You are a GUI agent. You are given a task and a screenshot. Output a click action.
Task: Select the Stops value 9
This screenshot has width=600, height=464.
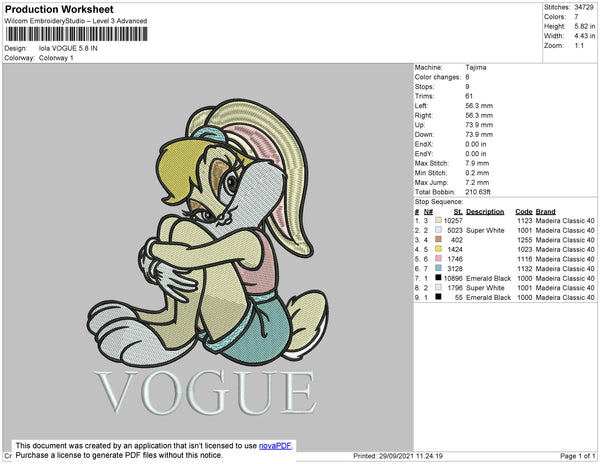pyautogui.click(x=467, y=86)
